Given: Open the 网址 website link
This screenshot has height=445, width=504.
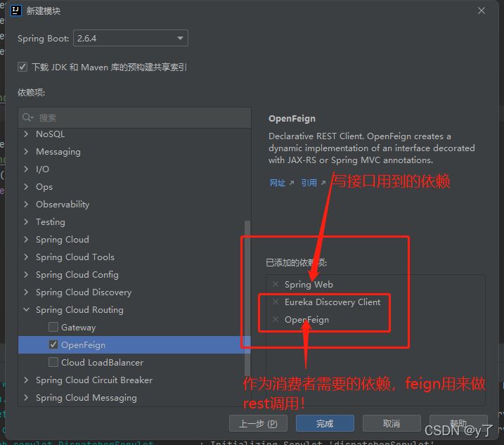Looking at the screenshot, I should tap(278, 183).
